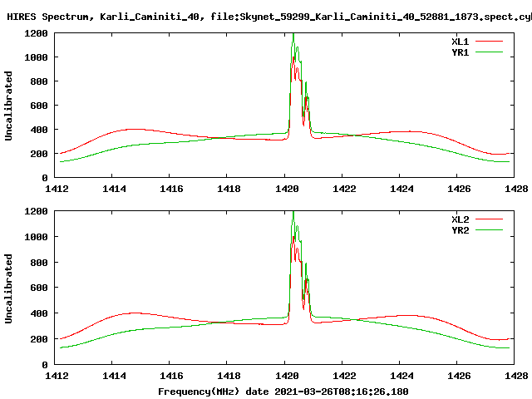The image size is (532, 399).
Task: Click the 1426 tick label under top plot
Action: [459, 189]
